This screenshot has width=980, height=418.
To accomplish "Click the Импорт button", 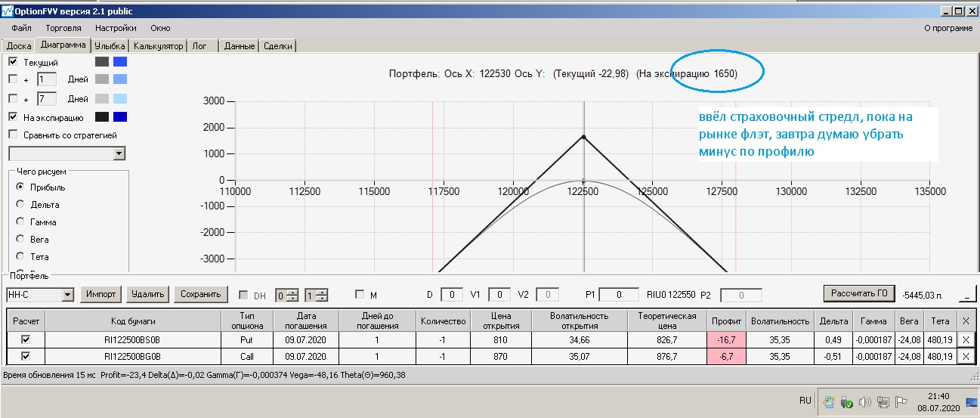I will (x=101, y=294).
